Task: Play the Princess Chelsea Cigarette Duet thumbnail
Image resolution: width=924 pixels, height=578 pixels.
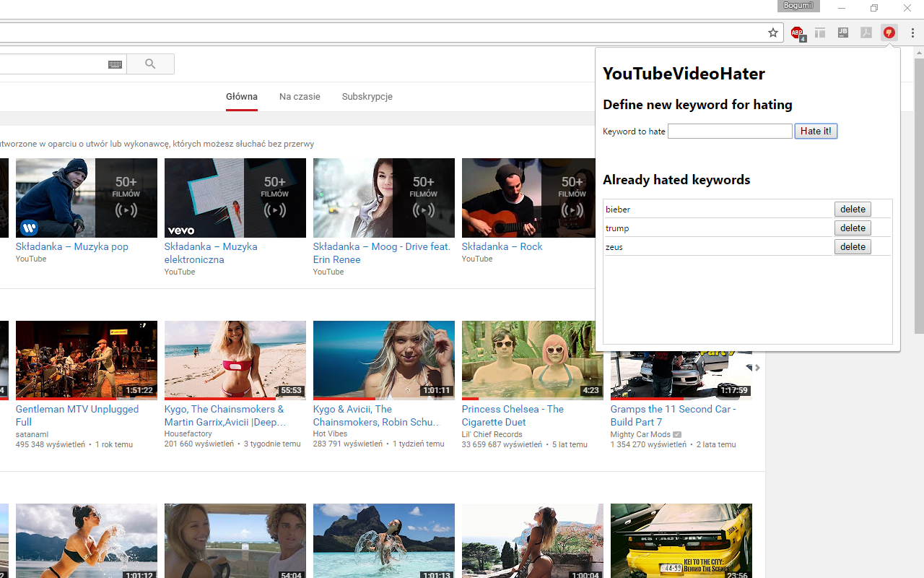Action: point(533,361)
